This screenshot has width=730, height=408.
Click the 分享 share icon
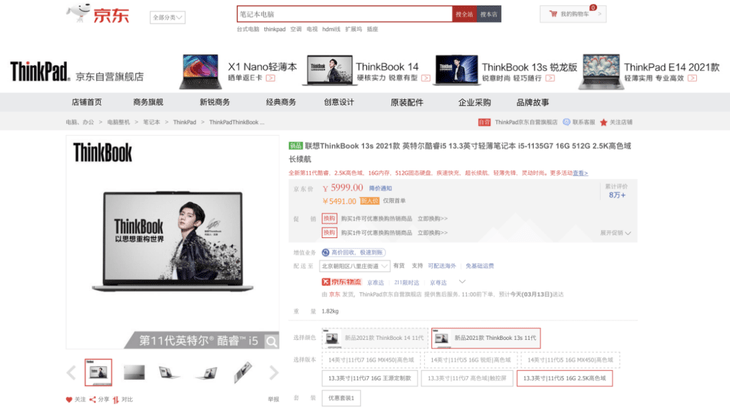pyautogui.click(x=93, y=400)
